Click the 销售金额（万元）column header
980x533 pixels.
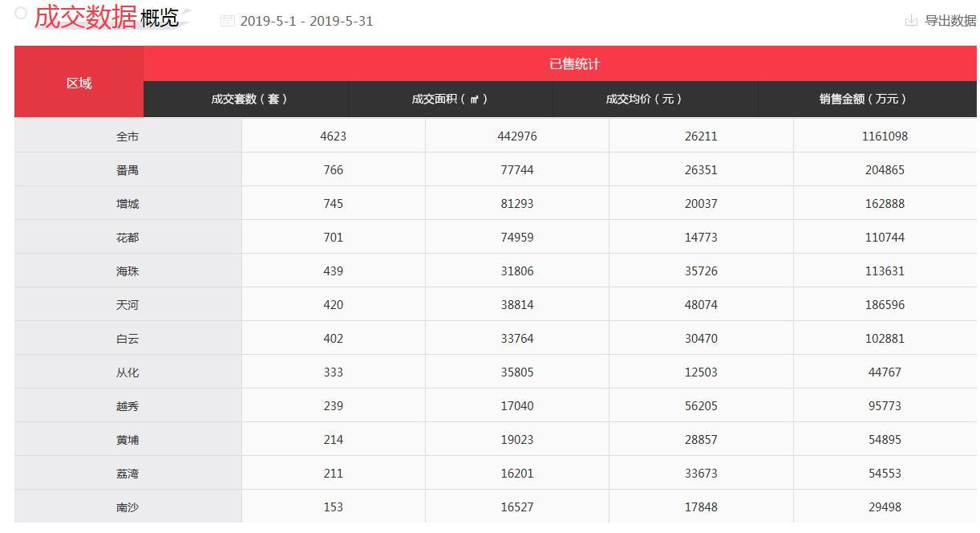(x=863, y=100)
